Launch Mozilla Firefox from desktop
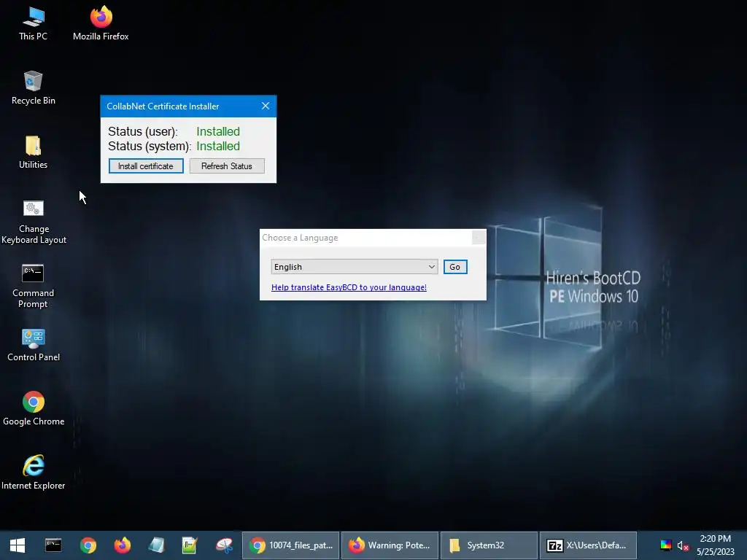The width and height of the screenshot is (747, 560). (101, 23)
